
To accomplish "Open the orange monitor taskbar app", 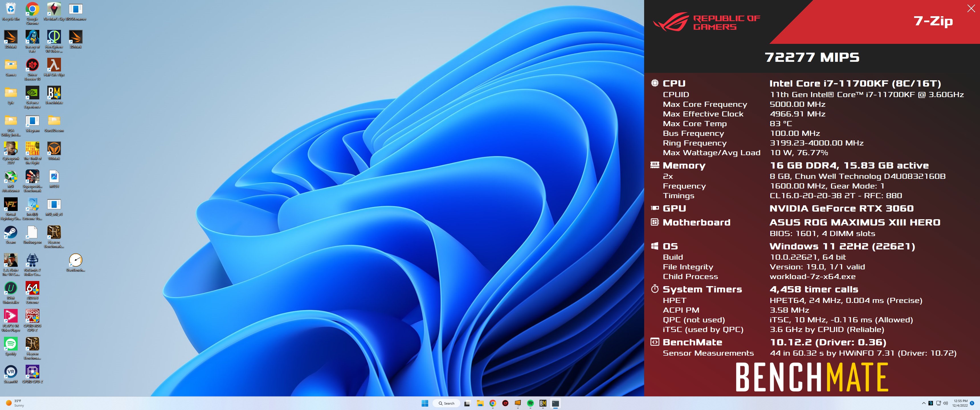I will click(x=518, y=403).
